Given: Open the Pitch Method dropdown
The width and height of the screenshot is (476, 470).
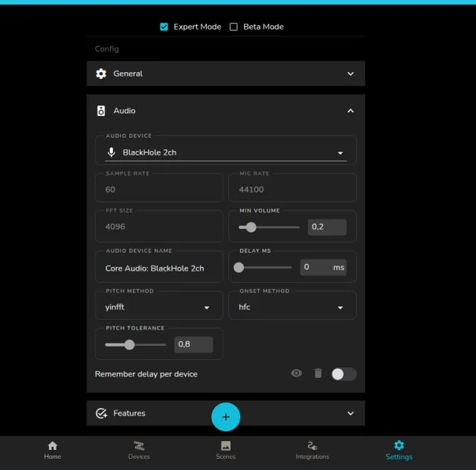Looking at the screenshot, I should point(158,307).
